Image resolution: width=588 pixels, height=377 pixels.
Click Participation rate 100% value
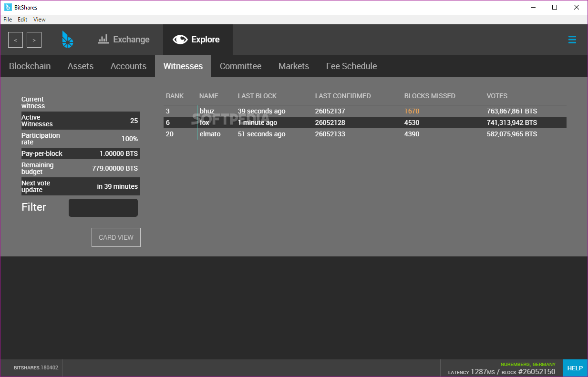[x=130, y=139]
